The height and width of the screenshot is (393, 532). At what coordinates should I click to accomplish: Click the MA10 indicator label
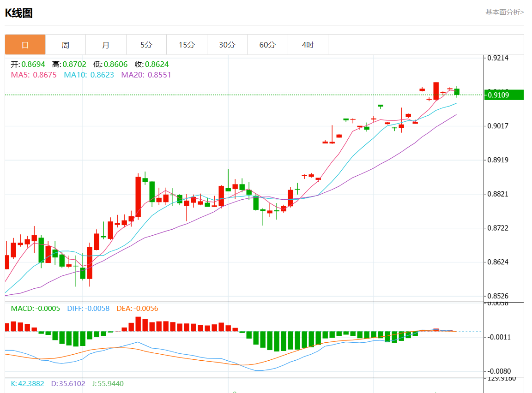pyautogui.click(x=89, y=75)
